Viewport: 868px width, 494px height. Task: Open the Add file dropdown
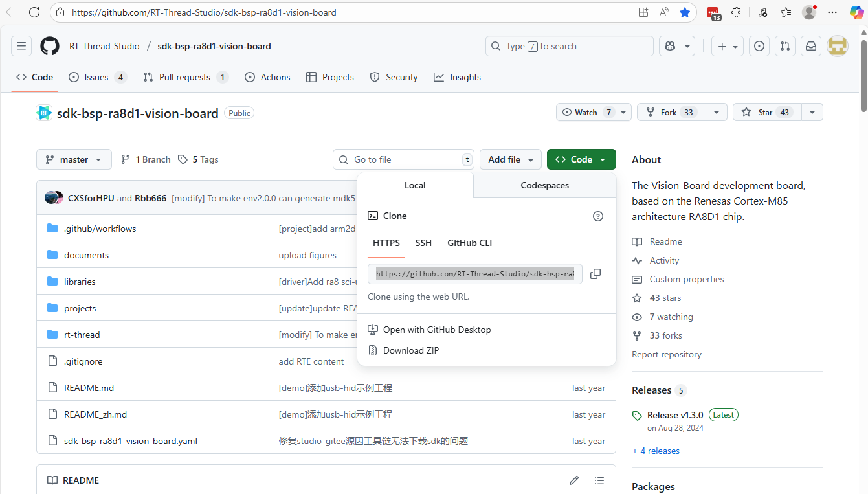tap(510, 159)
